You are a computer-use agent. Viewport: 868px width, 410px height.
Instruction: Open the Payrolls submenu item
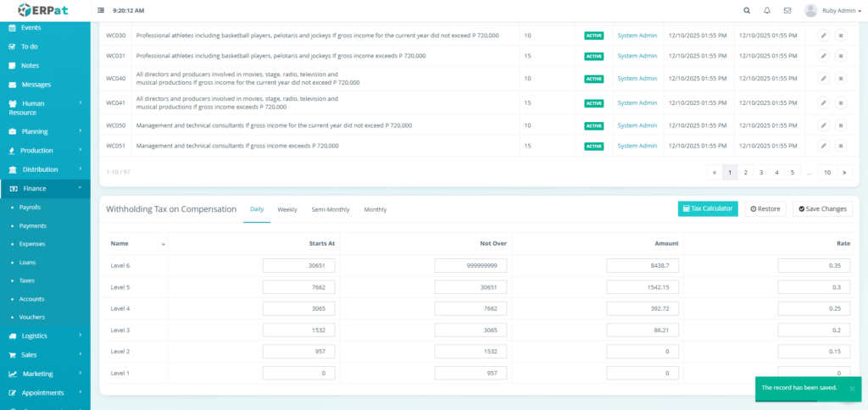pyautogui.click(x=31, y=207)
